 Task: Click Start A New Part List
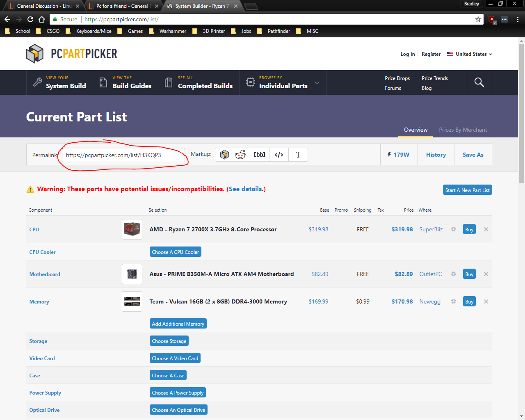pos(468,190)
